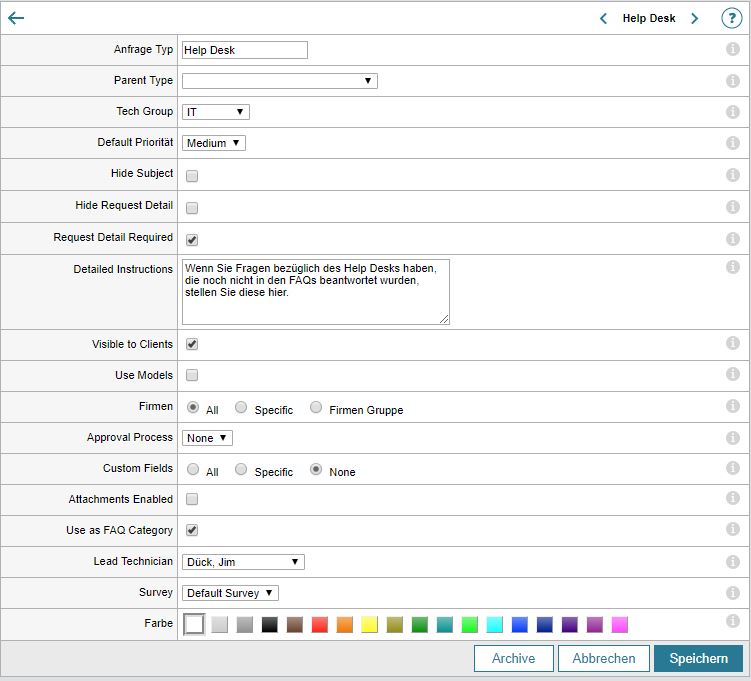Select Firmen All radio button
Viewport: 751px width, 681px height.
coord(193,407)
